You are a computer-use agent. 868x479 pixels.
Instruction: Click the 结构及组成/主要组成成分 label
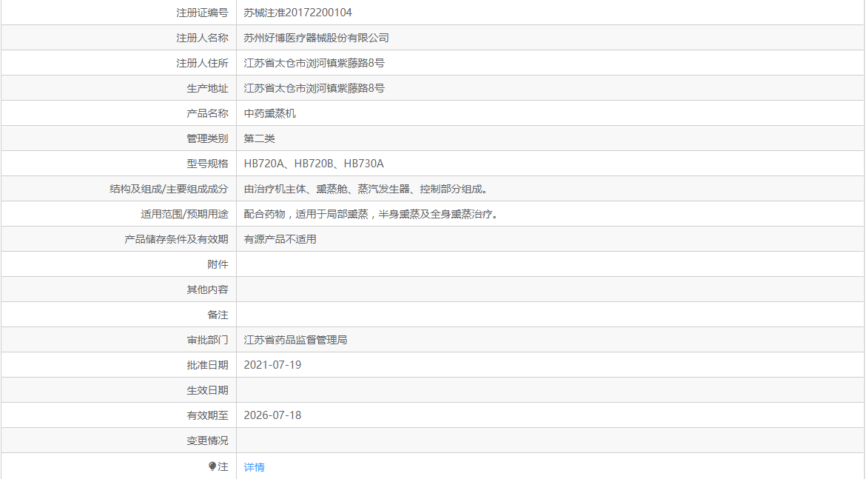[169, 189]
